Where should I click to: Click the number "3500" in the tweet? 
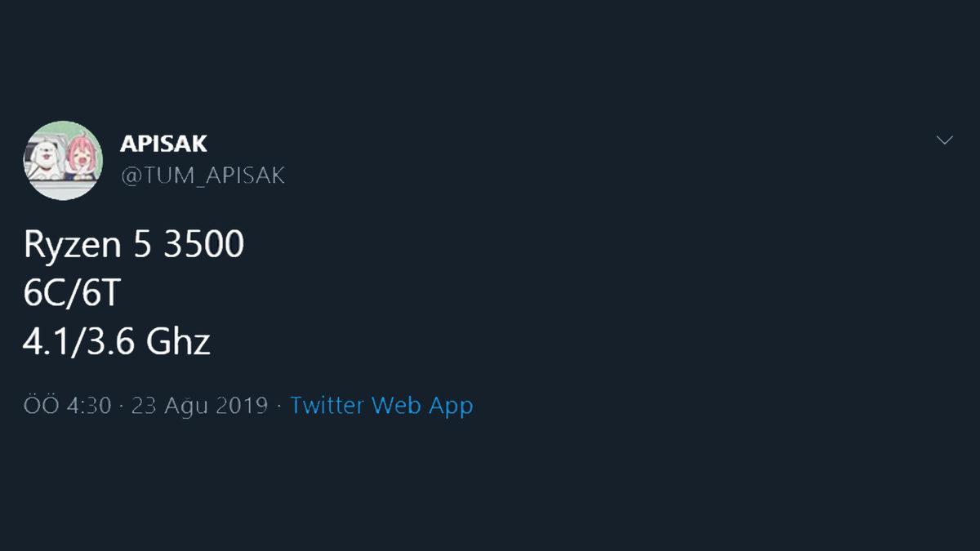(203, 245)
